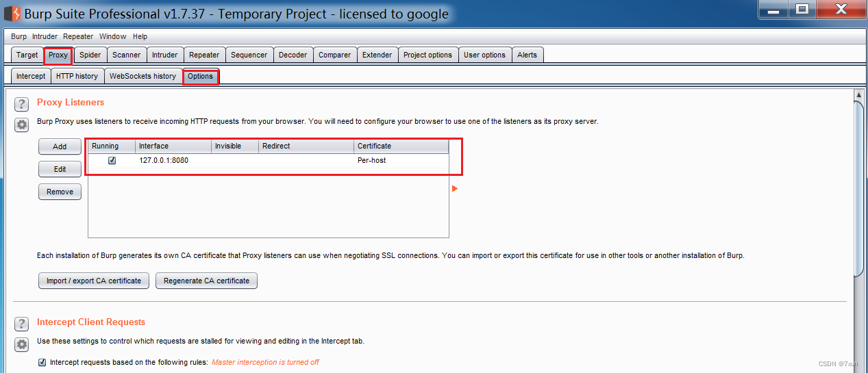This screenshot has height=373, width=868.
Task: Click 'Master interception is turned off' text
Action: [265, 362]
